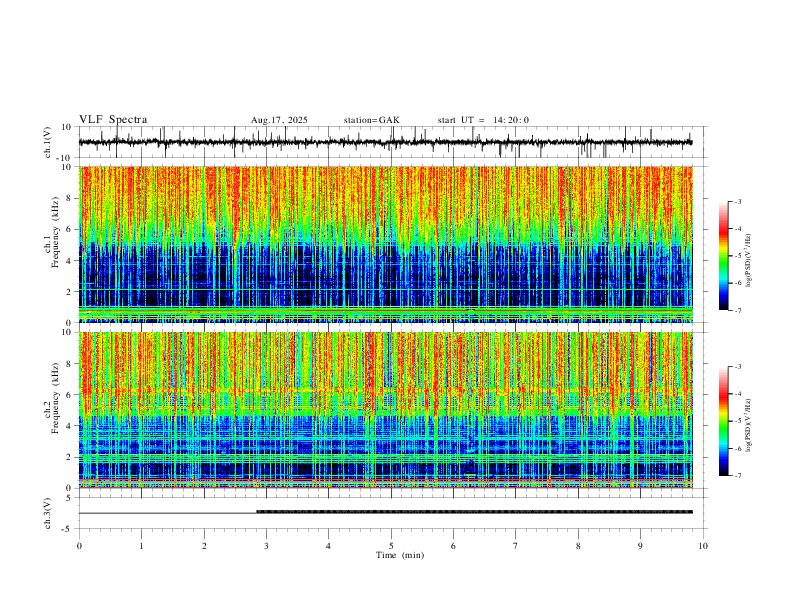Click the "-7" label on ch.2 colorbar

[737, 475]
